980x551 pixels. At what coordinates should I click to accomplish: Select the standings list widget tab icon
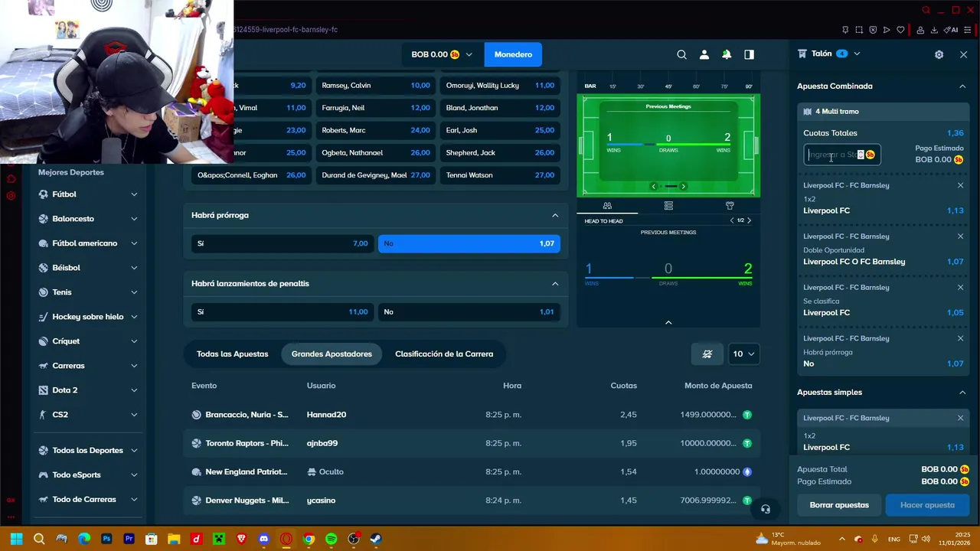tap(668, 206)
